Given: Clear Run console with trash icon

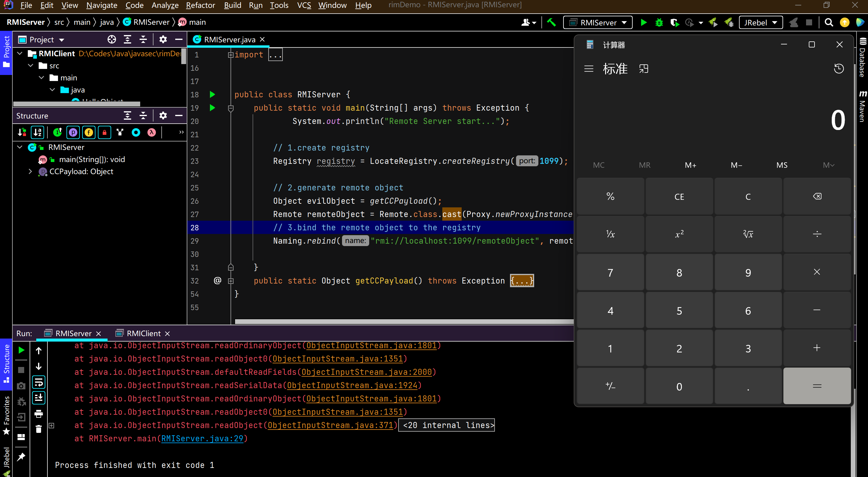Looking at the screenshot, I should [x=39, y=429].
